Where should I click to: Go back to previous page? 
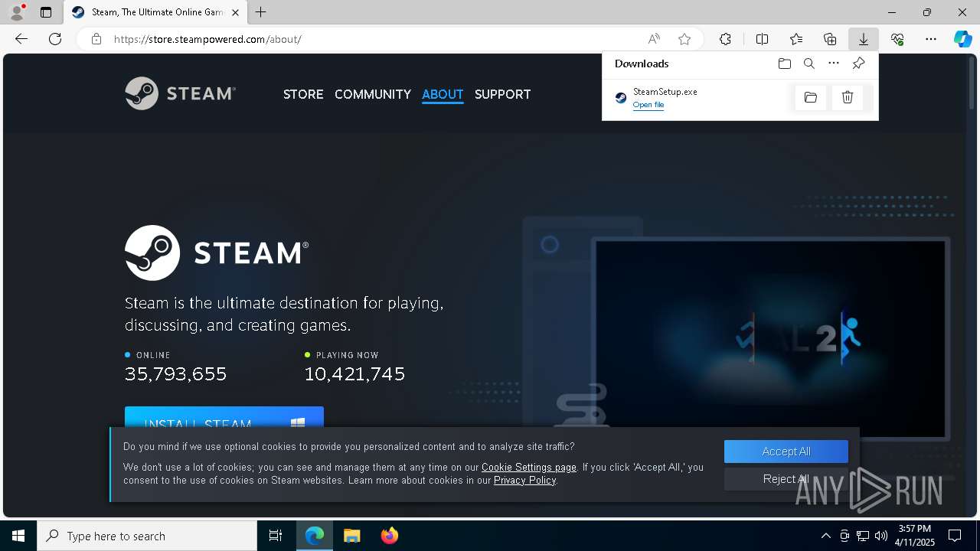[x=21, y=39]
